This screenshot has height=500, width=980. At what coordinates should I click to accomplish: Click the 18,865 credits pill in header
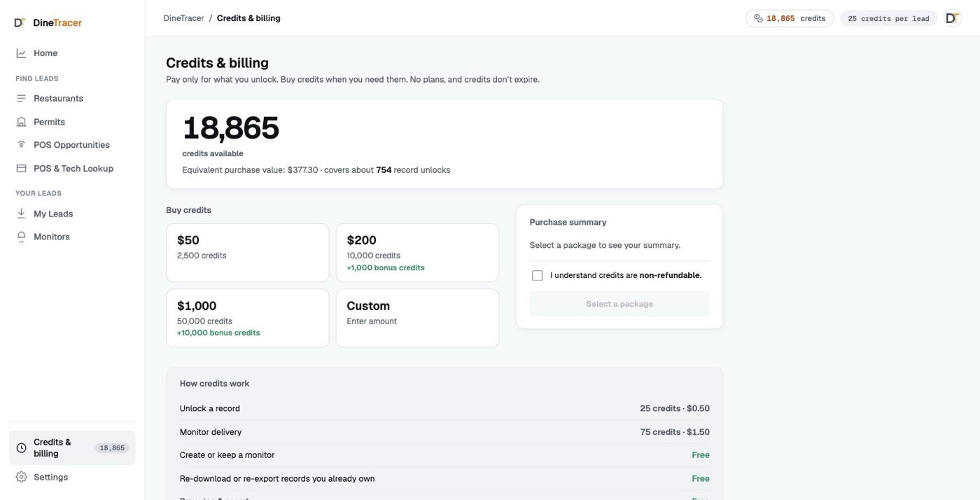click(789, 19)
